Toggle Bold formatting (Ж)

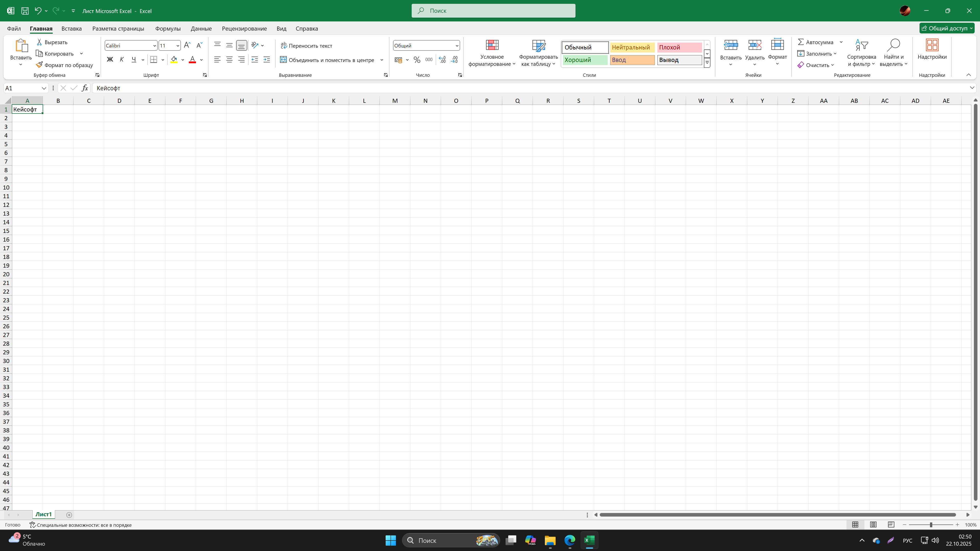point(110,60)
